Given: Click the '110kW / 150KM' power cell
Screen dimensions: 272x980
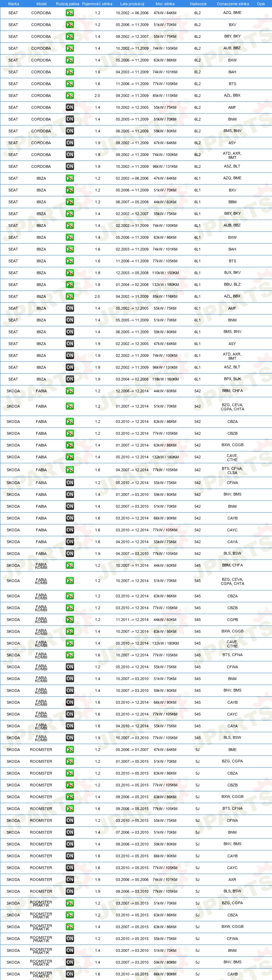Looking at the screenshot, I should [165, 273].
